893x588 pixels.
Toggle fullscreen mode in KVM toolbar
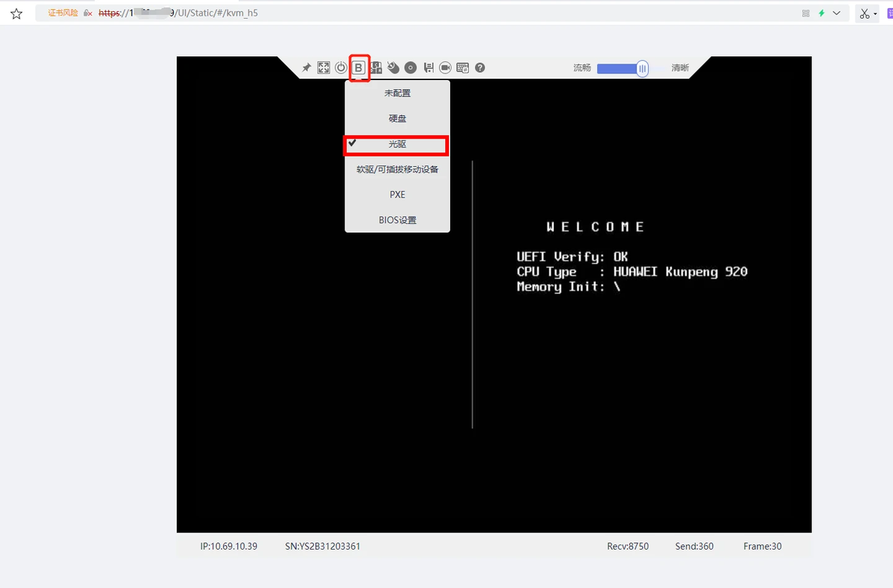click(x=324, y=67)
